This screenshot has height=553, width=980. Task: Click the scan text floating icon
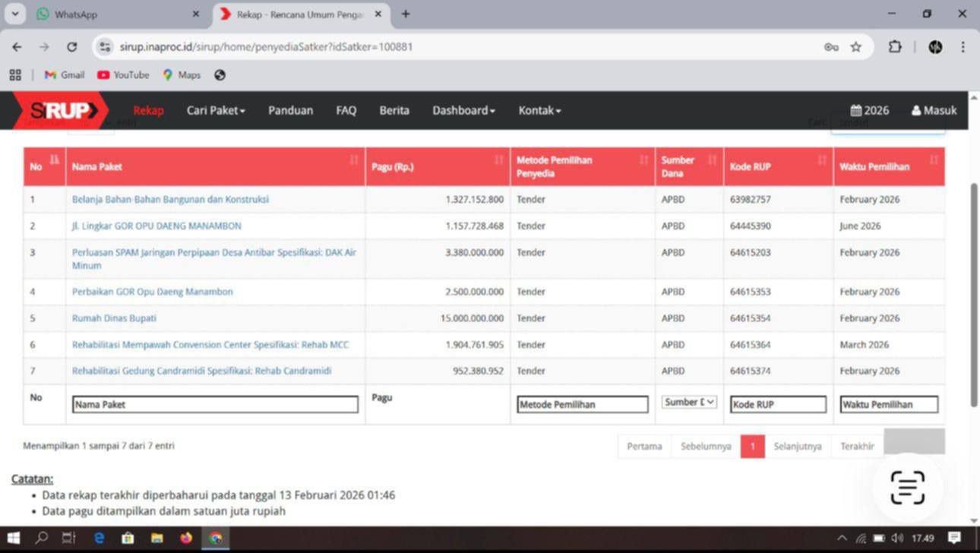click(x=907, y=487)
